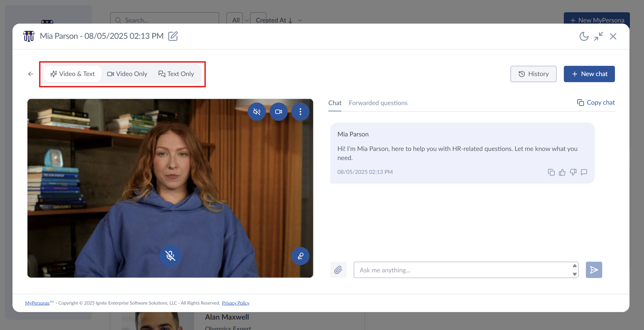The image size is (644, 330).
Task: Send the message with the arrow button
Action: 594,270
